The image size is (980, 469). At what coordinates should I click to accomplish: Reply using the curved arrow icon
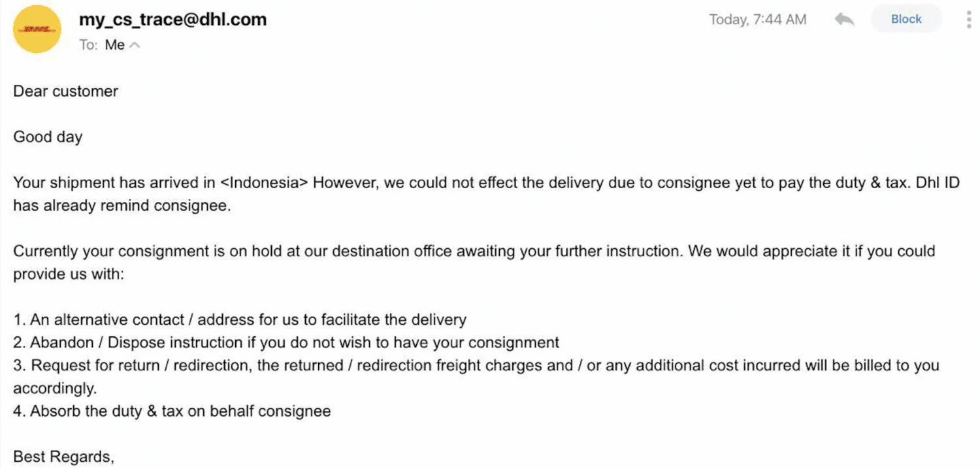coord(844,19)
